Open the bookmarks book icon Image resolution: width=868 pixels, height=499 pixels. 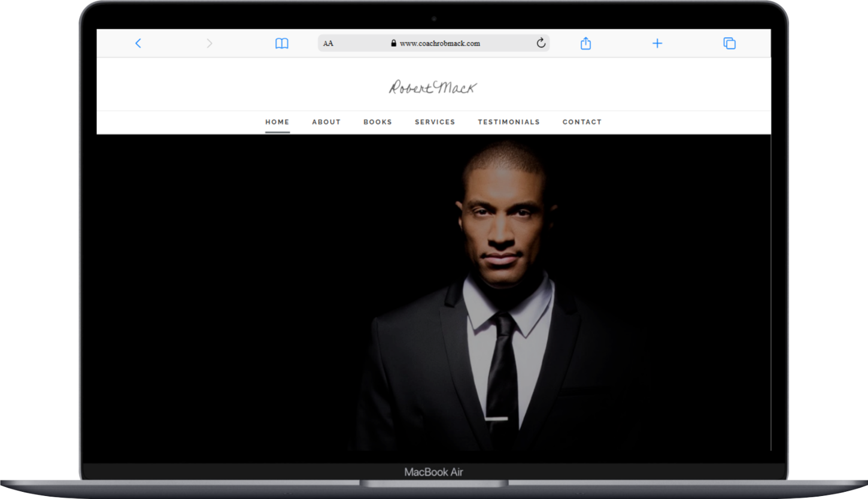[281, 43]
